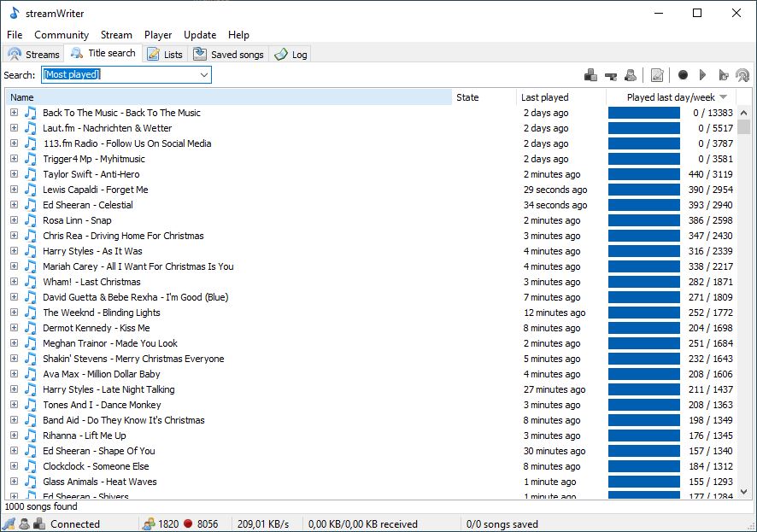
Task: Open the Search combo box dropdown arrow
Action: [204, 75]
